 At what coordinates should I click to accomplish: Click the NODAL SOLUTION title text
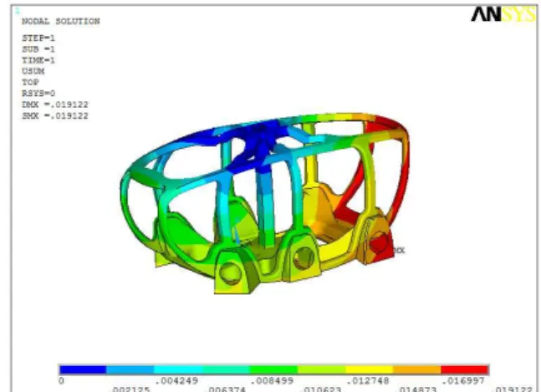coord(61,22)
